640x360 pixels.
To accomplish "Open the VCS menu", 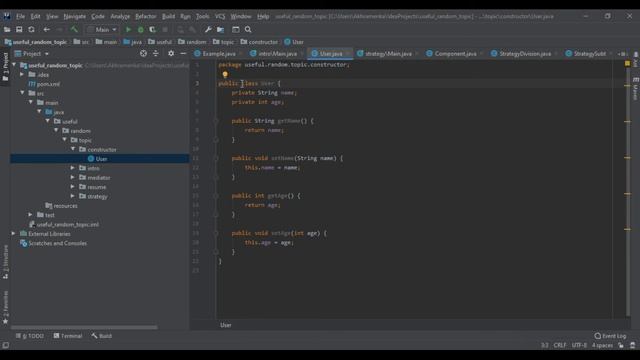I will 220,16.
